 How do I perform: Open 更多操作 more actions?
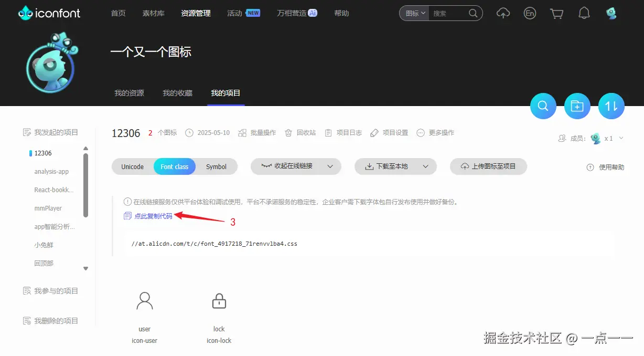tap(435, 133)
